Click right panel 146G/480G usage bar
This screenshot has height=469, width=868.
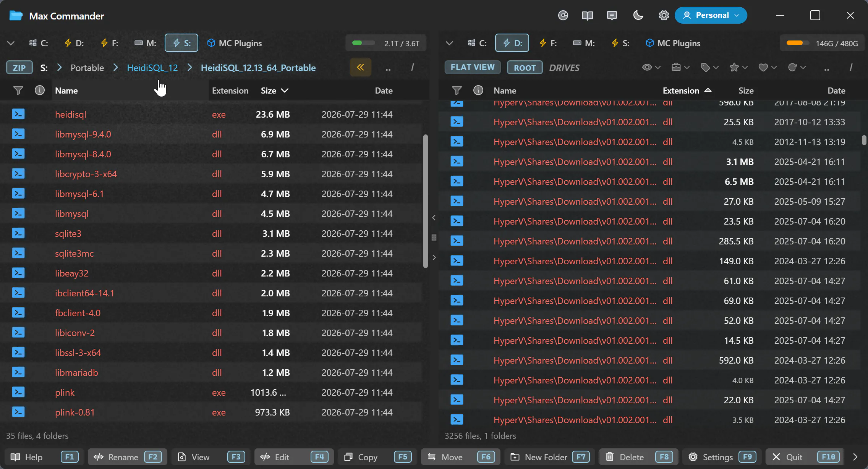pyautogui.click(x=822, y=43)
